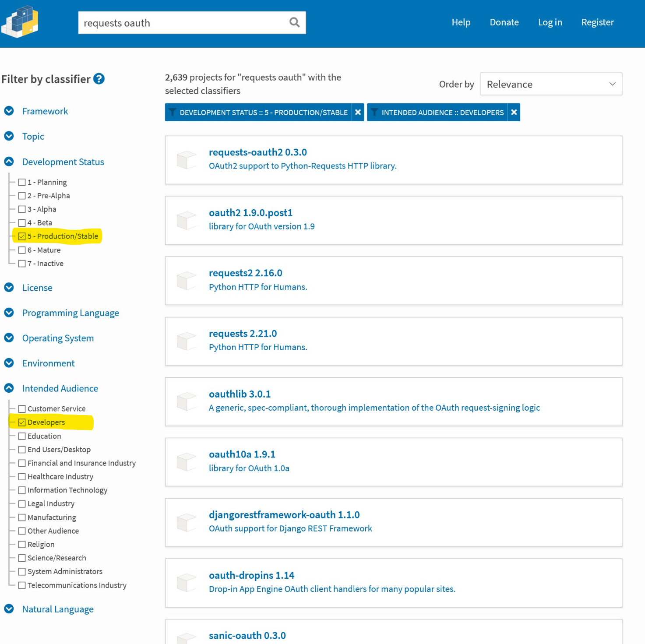Image resolution: width=645 pixels, height=644 pixels.
Task: Check the Customer Service checkbox
Action: point(22,409)
